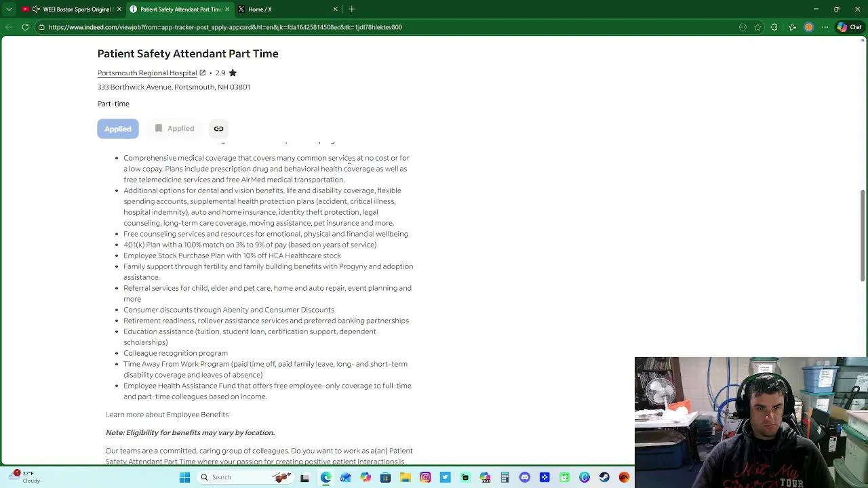Click the 401(k) Plan benefit line
Image resolution: width=868 pixels, height=488 pixels.
250,245
